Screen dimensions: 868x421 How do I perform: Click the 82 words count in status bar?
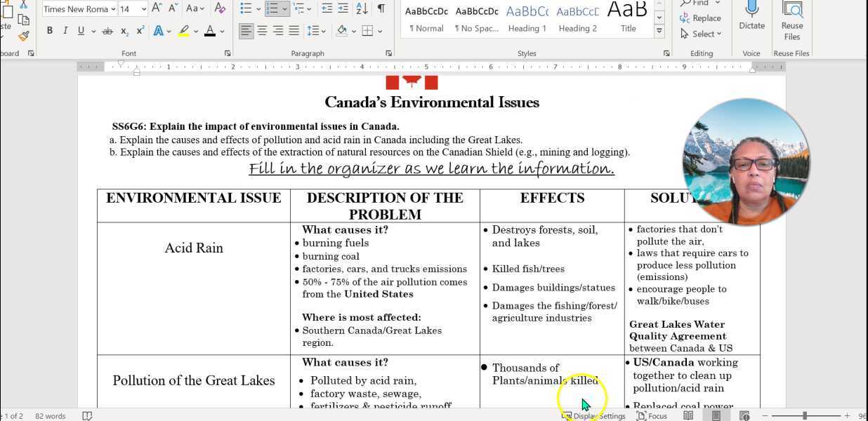click(49, 415)
